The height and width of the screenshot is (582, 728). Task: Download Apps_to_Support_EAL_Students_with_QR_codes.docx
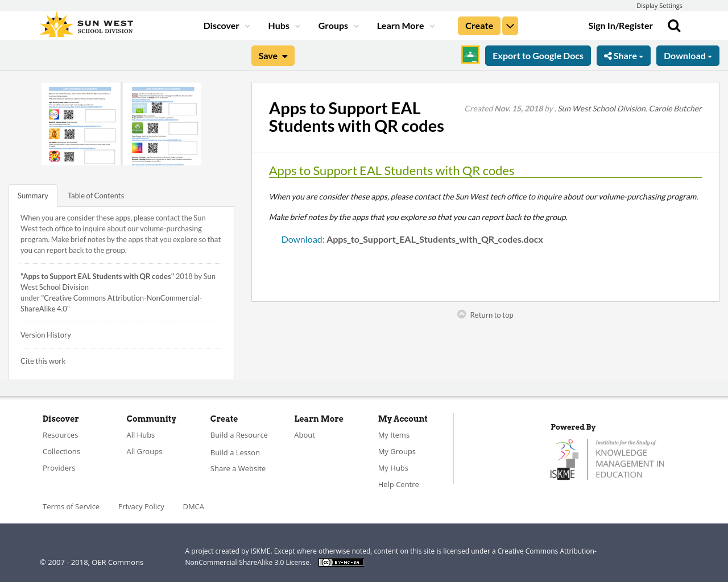click(412, 239)
